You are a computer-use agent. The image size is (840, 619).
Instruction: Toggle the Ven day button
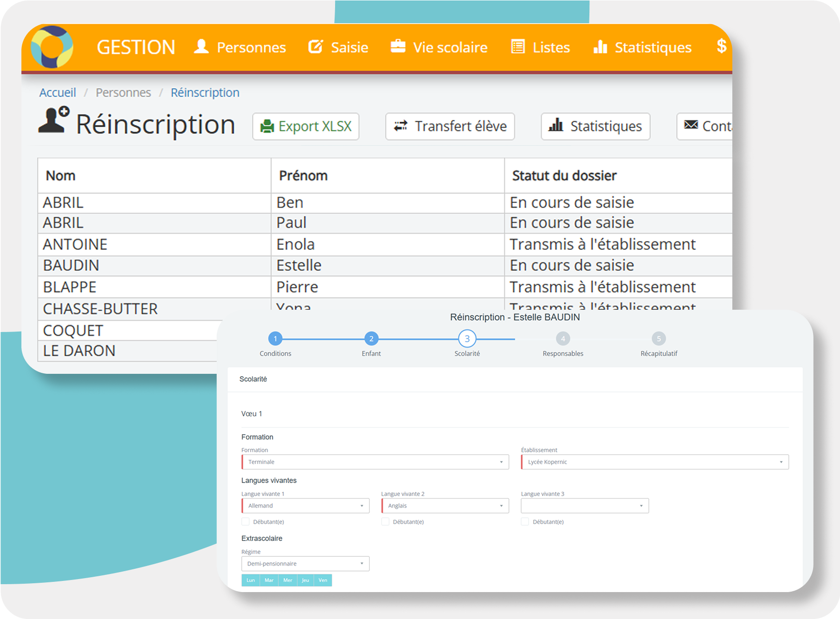coord(323,580)
